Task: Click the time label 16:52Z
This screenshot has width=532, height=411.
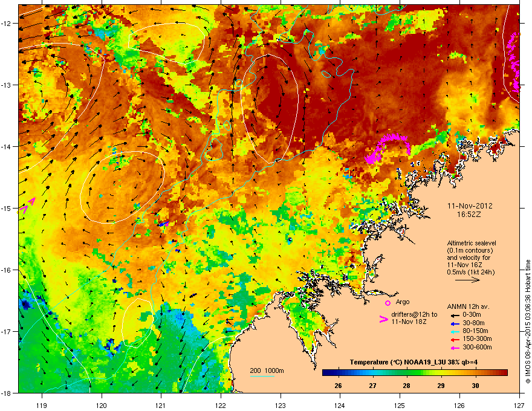Action: point(469,215)
